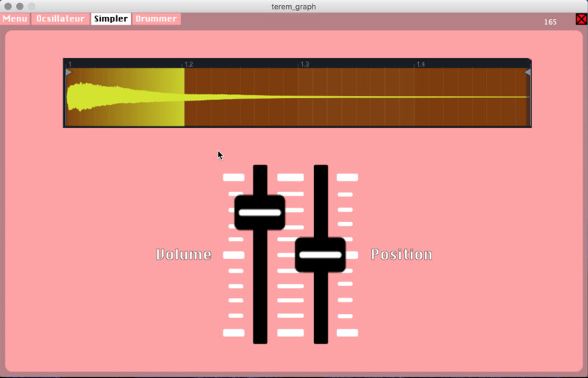This screenshot has height=378, width=588.
Task: Click the Position label text
Action: click(401, 255)
